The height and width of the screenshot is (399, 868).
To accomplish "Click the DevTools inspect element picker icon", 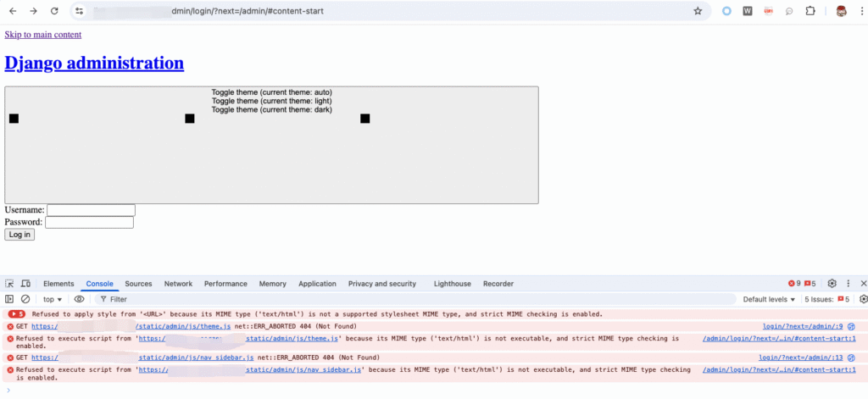I will pos(9,284).
